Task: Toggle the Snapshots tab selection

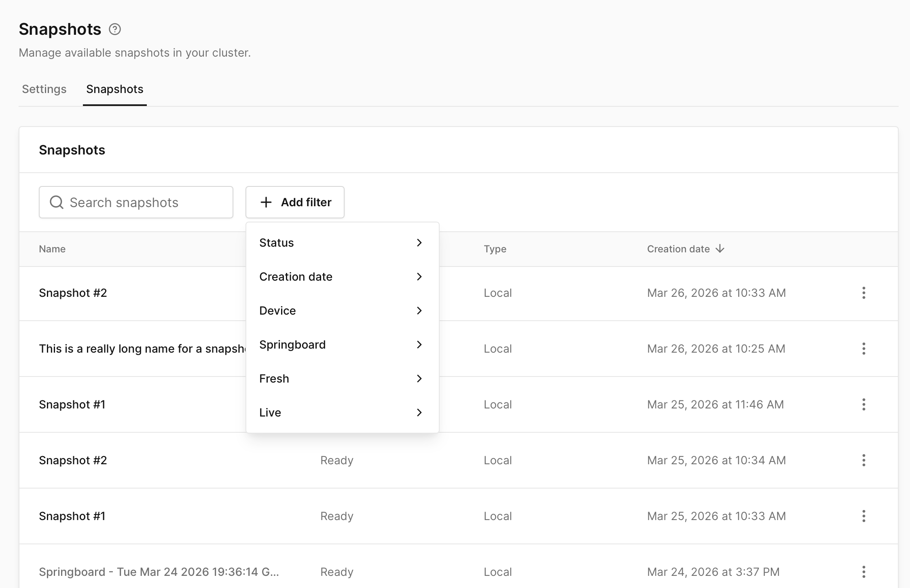Action: pyautogui.click(x=114, y=89)
